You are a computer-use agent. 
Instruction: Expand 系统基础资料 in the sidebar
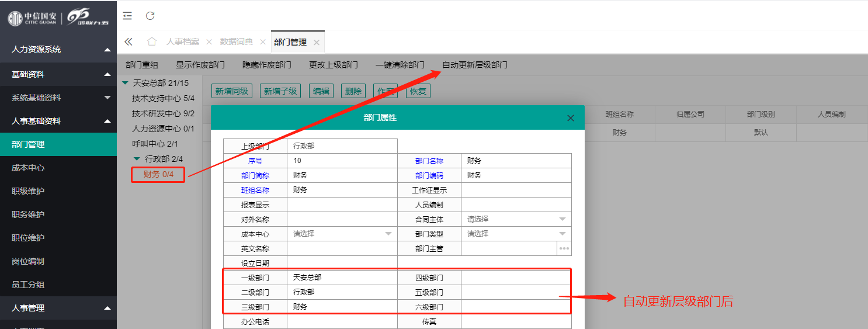(x=107, y=98)
